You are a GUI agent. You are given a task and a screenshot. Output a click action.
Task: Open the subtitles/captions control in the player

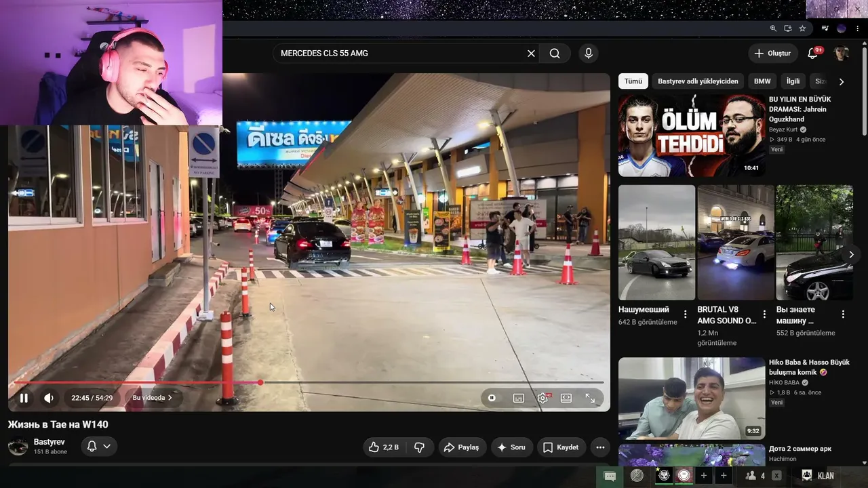(x=519, y=398)
